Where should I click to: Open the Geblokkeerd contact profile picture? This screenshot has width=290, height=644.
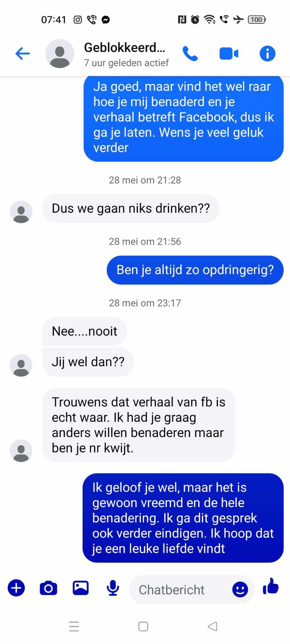(59, 54)
